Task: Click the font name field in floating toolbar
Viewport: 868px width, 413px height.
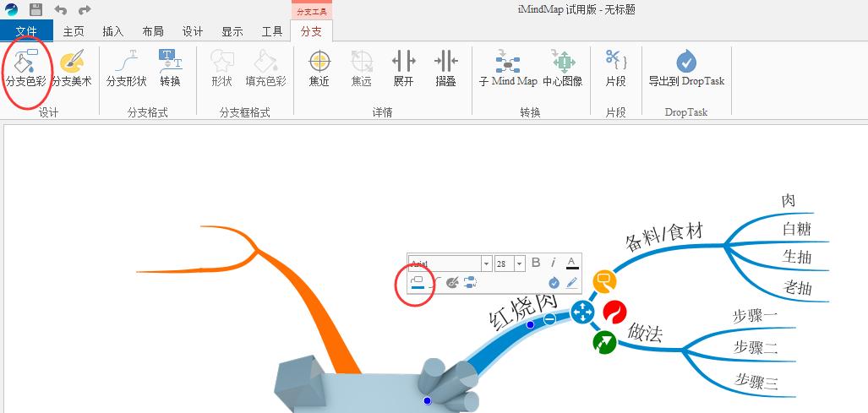Action: click(x=445, y=264)
